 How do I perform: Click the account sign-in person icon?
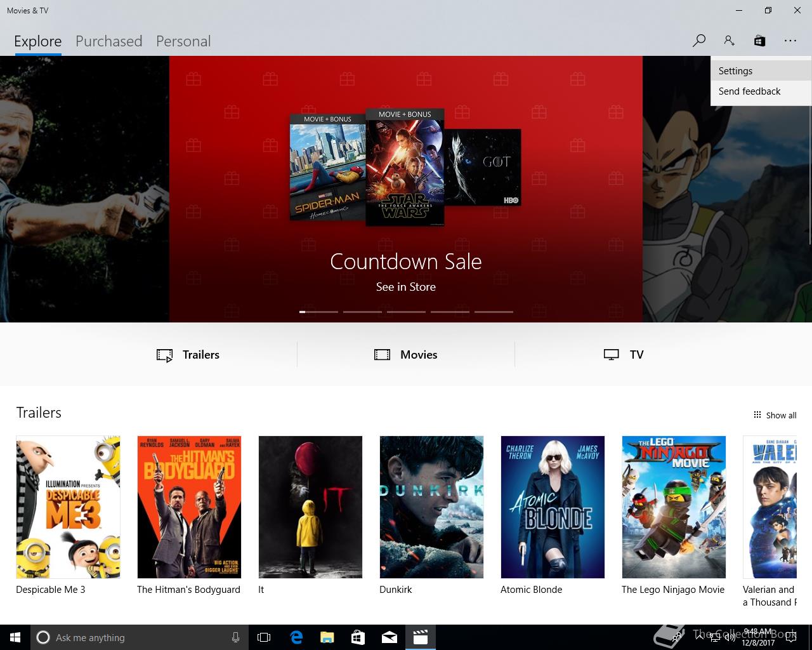tap(729, 41)
